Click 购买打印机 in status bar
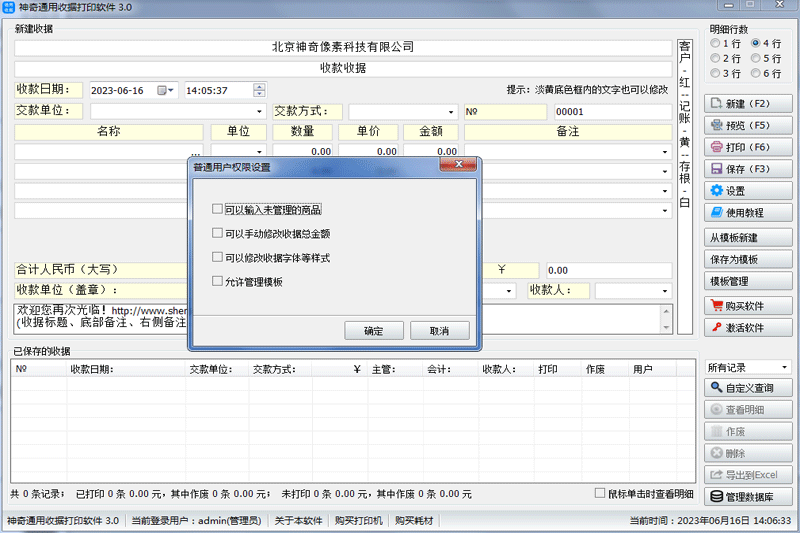Viewport: 800px width, 533px height. pos(359,521)
